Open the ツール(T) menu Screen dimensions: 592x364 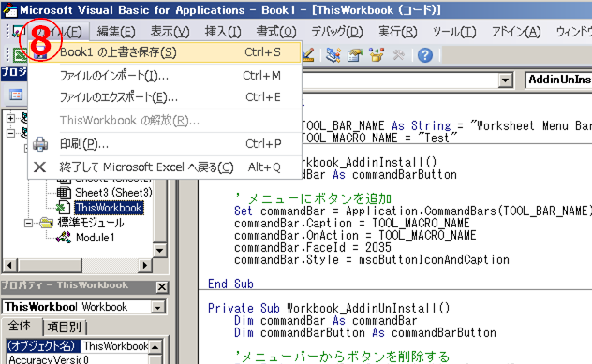coord(454,32)
